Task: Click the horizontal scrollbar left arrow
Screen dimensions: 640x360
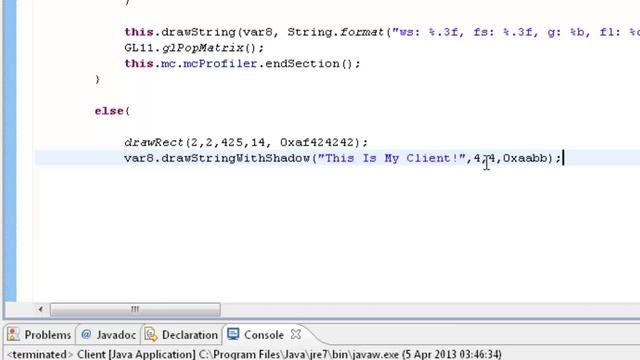Action: click(x=40, y=309)
